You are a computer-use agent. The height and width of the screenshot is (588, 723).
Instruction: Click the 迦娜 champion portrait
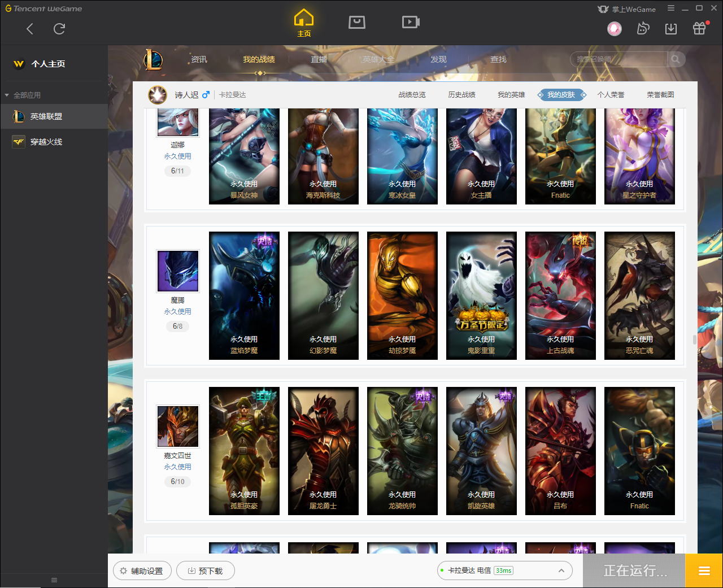[178, 122]
